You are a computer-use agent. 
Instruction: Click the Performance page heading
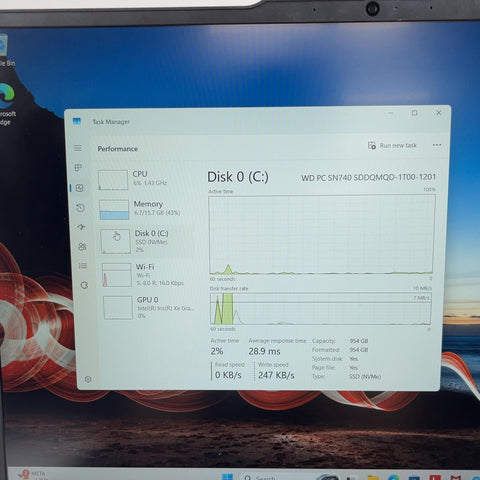(118, 149)
